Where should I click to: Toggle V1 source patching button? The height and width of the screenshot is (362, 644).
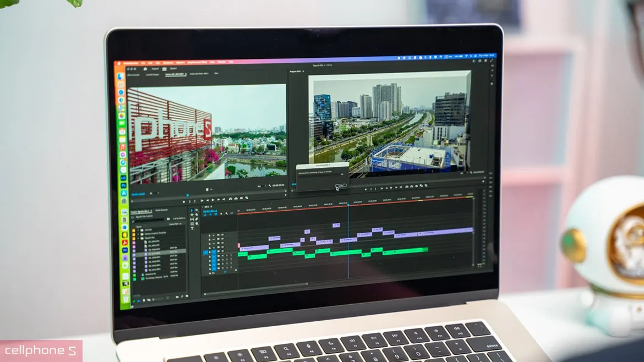(205, 253)
